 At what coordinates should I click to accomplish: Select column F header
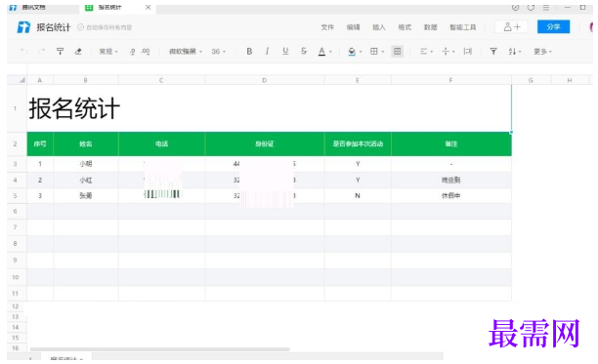(451, 80)
